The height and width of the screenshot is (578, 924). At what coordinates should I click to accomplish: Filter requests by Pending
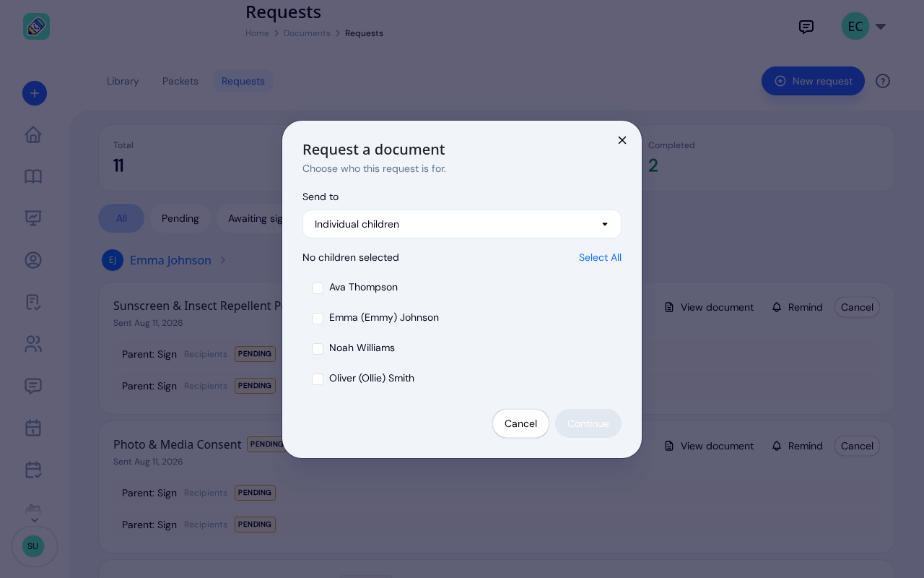pyautogui.click(x=180, y=218)
